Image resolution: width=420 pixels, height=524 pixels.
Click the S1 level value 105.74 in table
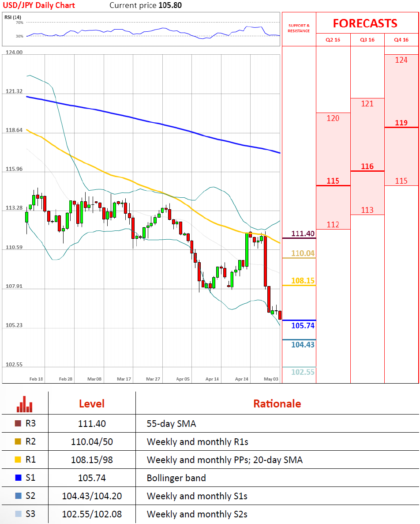[x=92, y=478]
